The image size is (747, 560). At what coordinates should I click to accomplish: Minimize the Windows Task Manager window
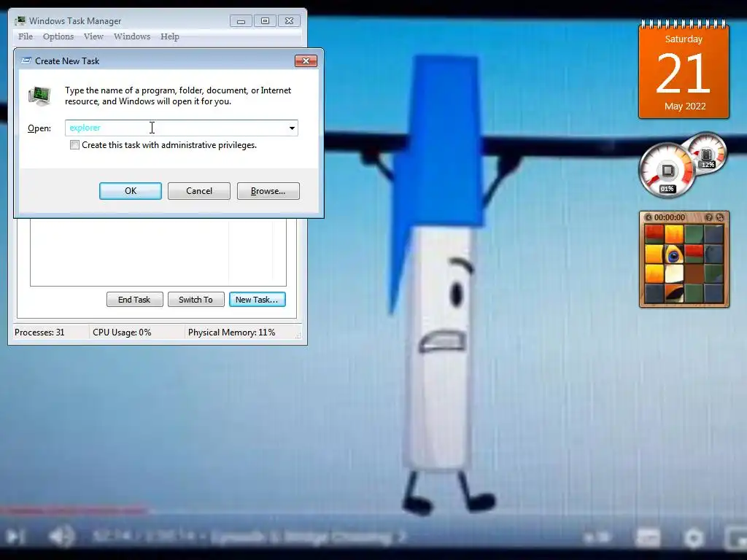click(x=241, y=21)
